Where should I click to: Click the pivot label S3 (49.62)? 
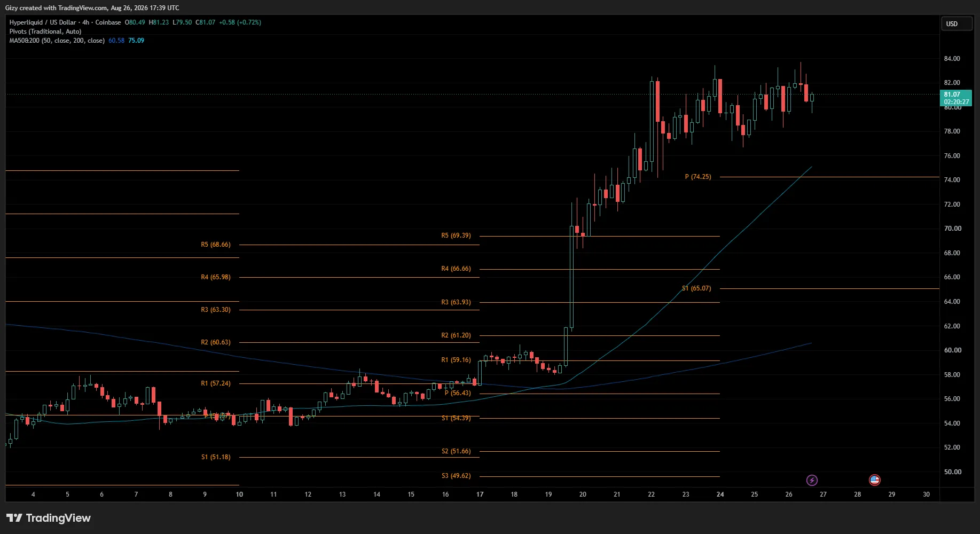pyautogui.click(x=456, y=476)
